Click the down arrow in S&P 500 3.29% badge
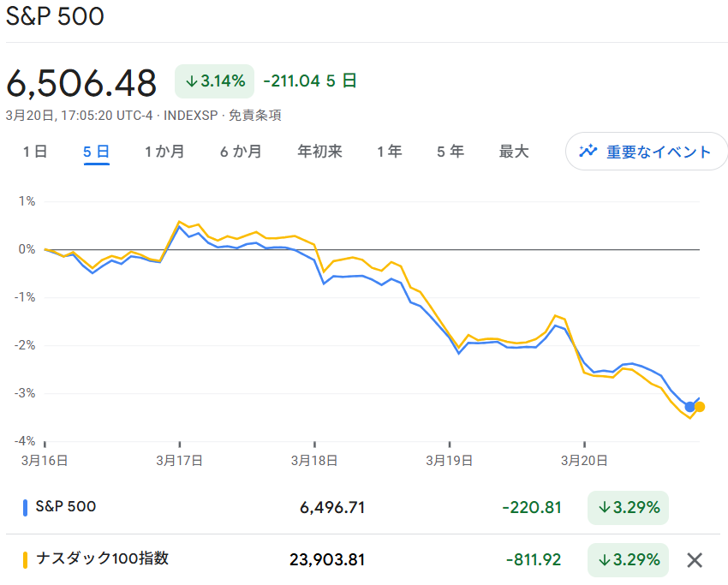Image resolution: width=728 pixels, height=585 pixels. pyautogui.click(x=605, y=507)
